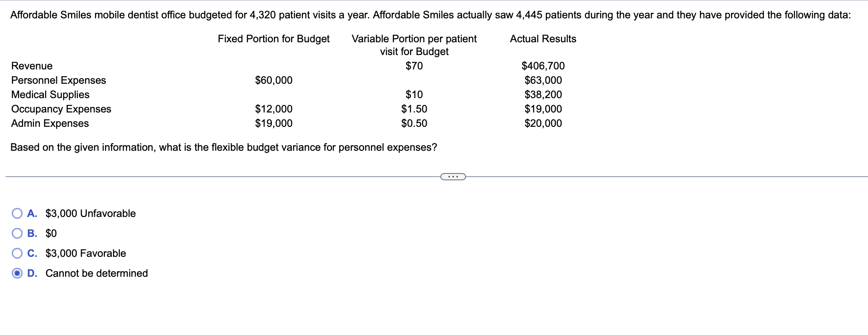The height and width of the screenshot is (335, 868).
Task: Click the Admin Expenses row label
Action: click(50, 123)
